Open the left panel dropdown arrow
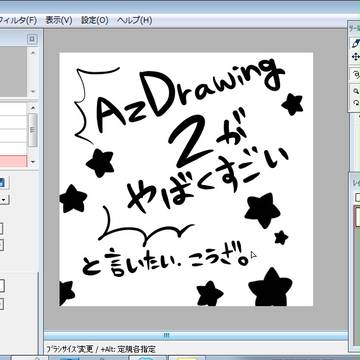The image size is (360, 360). coord(4,200)
